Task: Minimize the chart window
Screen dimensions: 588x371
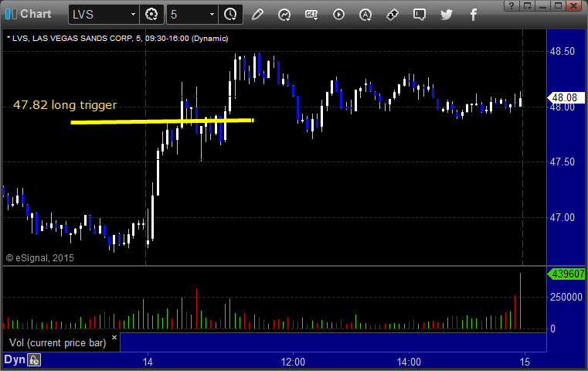Action: 542,5
